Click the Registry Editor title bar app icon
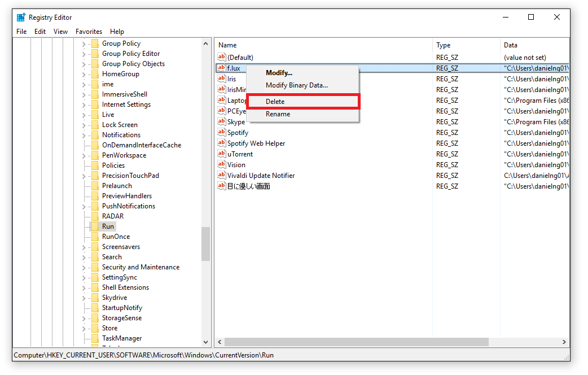588x375 pixels. point(21,18)
